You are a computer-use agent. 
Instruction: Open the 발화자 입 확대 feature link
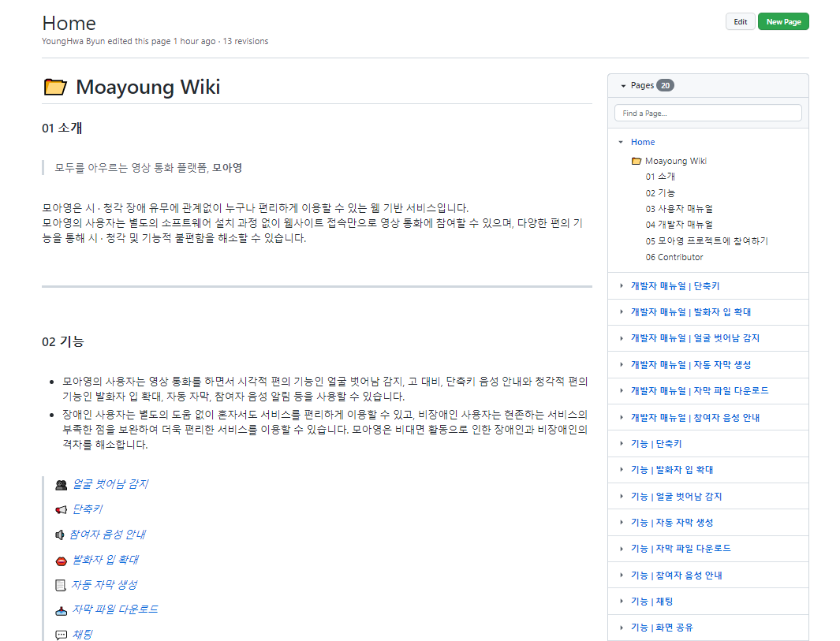point(106,560)
